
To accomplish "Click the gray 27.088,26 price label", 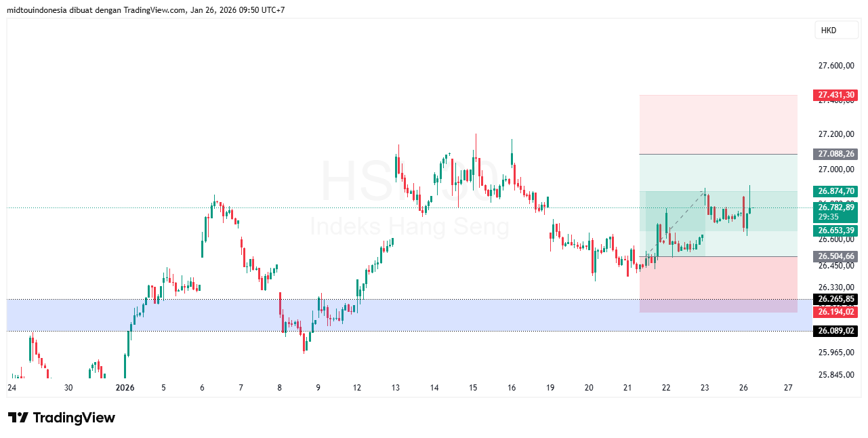I will 835,154.
